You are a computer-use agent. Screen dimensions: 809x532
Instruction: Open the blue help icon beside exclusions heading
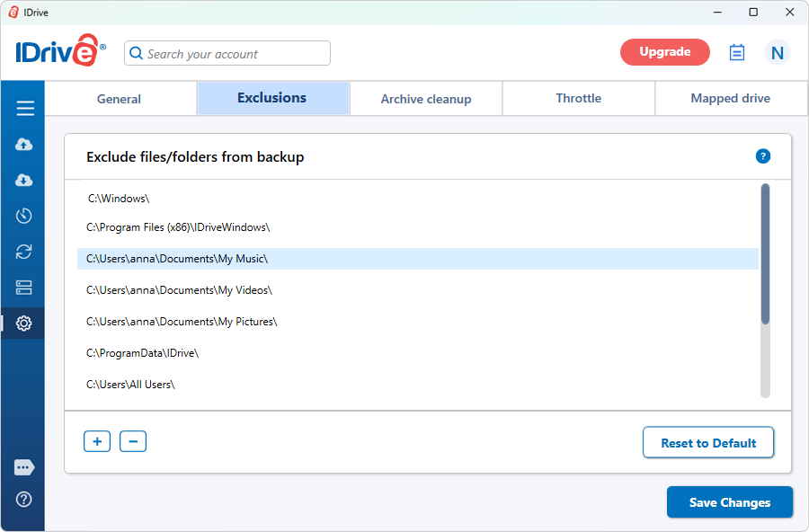[x=762, y=156]
